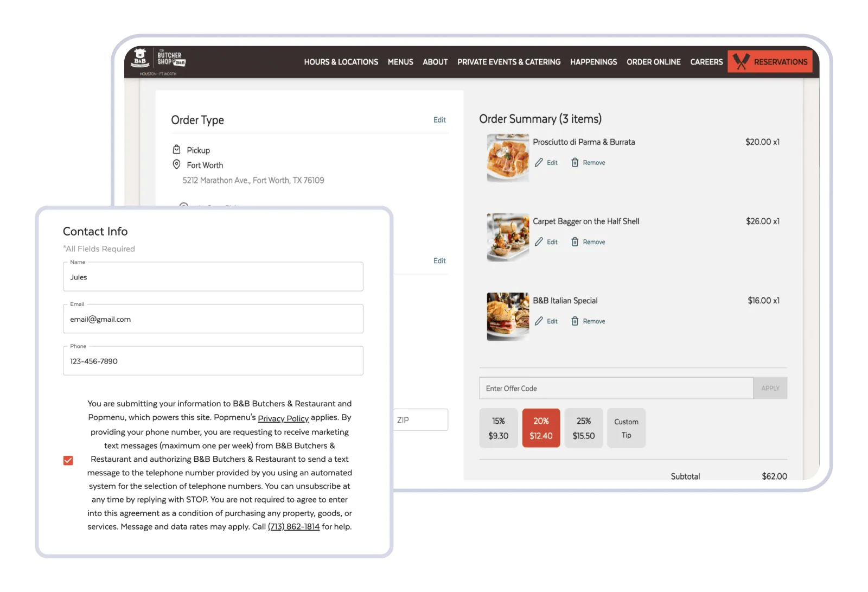Viewport: 868px width, 592px height.
Task: Click the Reservations button
Action: [x=770, y=61]
